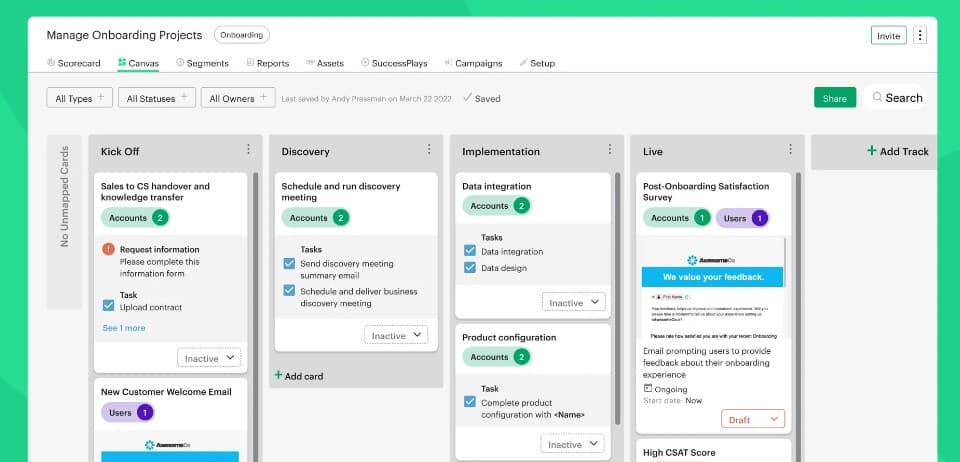Viewport: 960px width, 462px height.
Task: Switch to the Scorecard tab
Action: (73, 63)
